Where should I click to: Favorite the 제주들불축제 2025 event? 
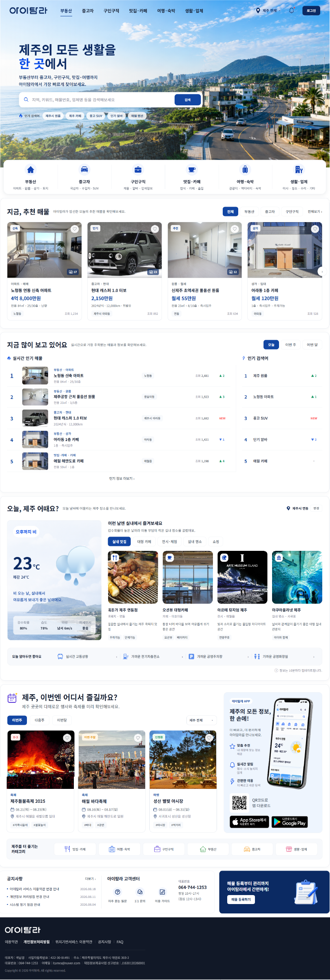[x=67, y=738]
